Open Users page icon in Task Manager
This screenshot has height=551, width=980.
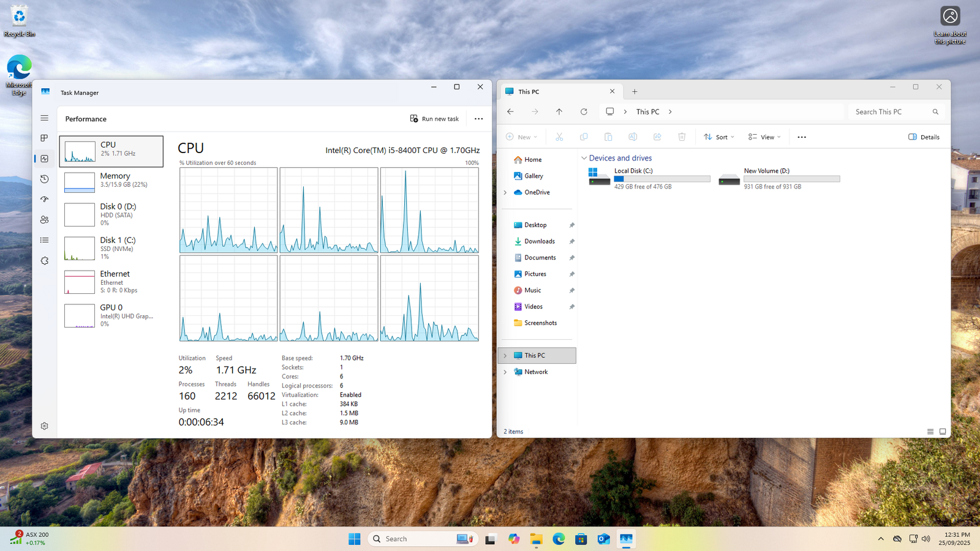point(44,220)
